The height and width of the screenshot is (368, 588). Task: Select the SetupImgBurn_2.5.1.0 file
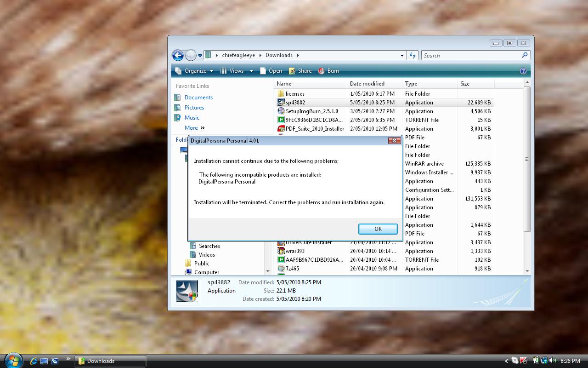coord(384,111)
